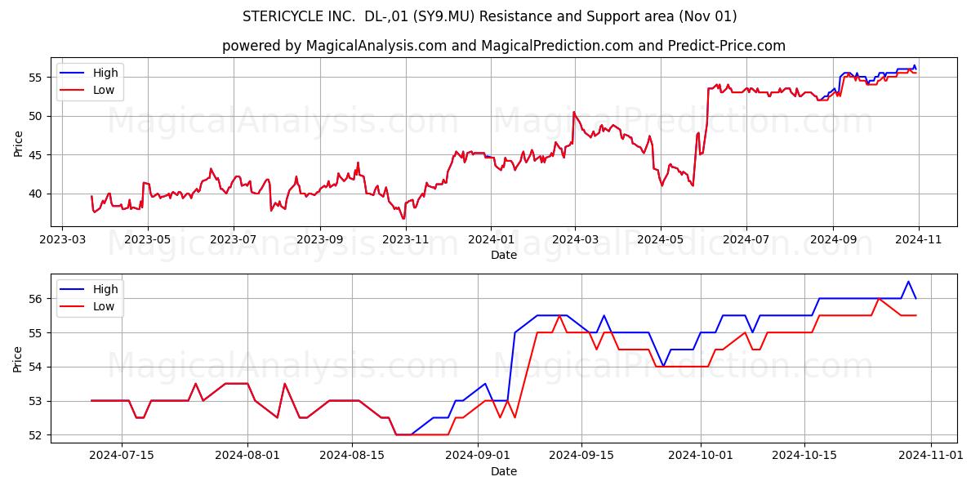Click the '2023-07' x-axis label
The height and width of the screenshot is (490, 980).
(x=233, y=240)
